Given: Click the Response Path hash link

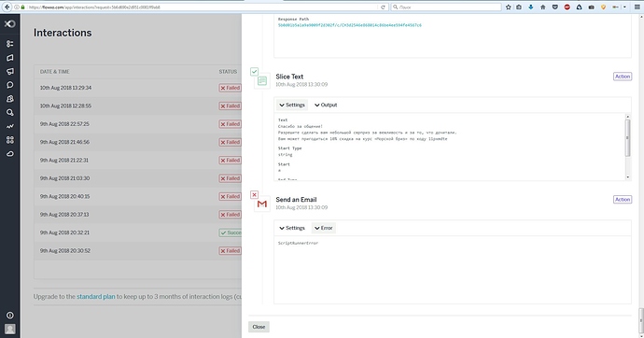Looking at the screenshot, I should click(349, 25).
